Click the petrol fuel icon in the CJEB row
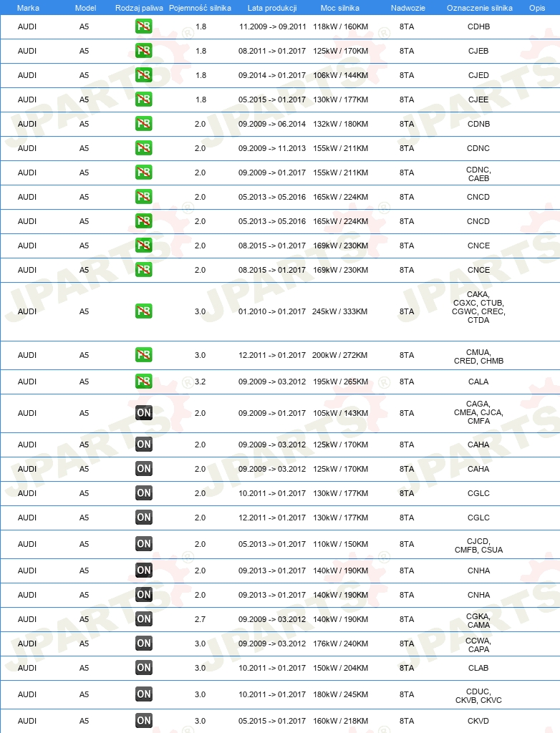This screenshot has width=560, height=733. coord(144,51)
